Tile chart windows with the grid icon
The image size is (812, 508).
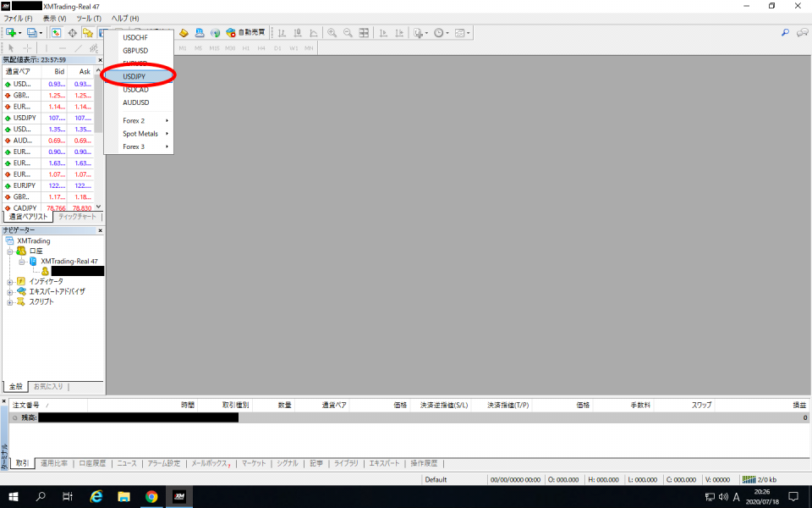pyautogui.click(x=364, y=33)
